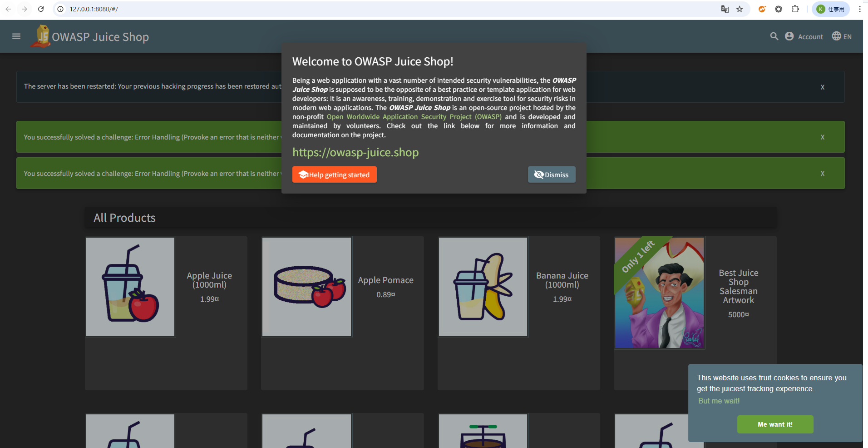Open the Account menu
The image size is (868, 448).
(804, 36)
